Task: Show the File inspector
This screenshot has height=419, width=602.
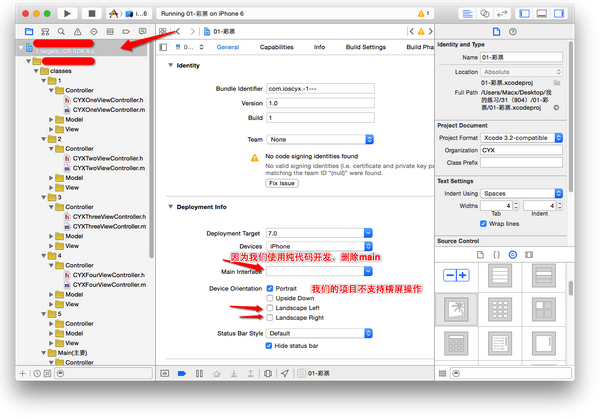Action: pyautogui.click(x=496, y=31)
